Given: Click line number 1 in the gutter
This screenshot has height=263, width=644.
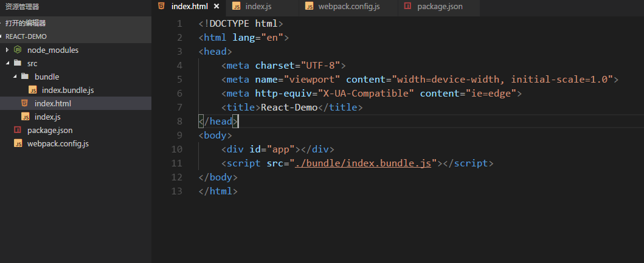Looking at the screenshot, I should [179, 24].
